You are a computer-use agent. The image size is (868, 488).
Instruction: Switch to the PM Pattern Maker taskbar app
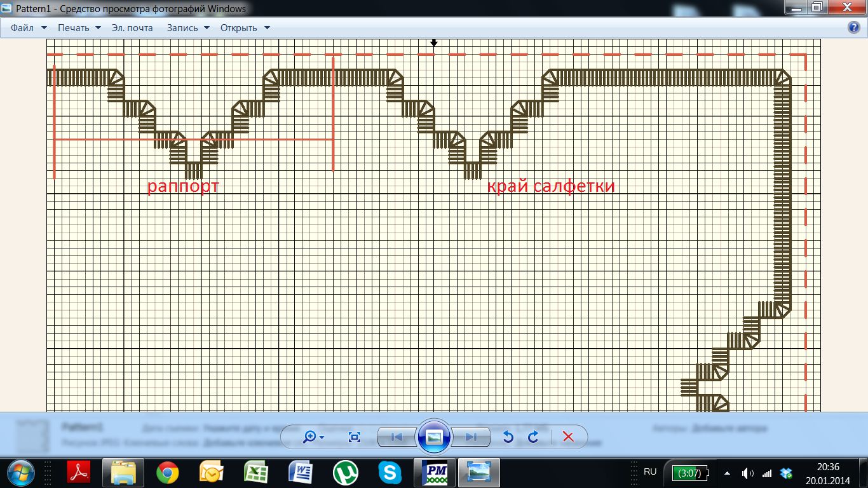tap(435, 473)
